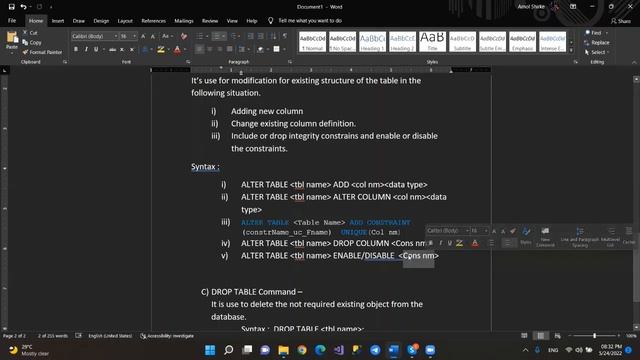Apply superscript formatting

(131, 49)
